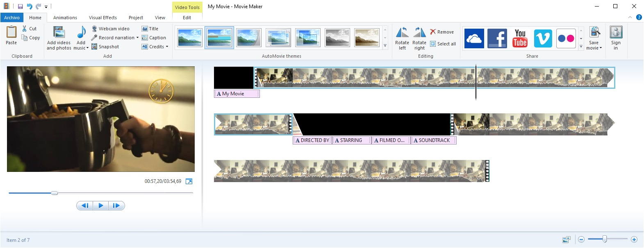Remove the selected item
Screen dimensions: 644x248
pyautogui.click(x=442, y=32)
